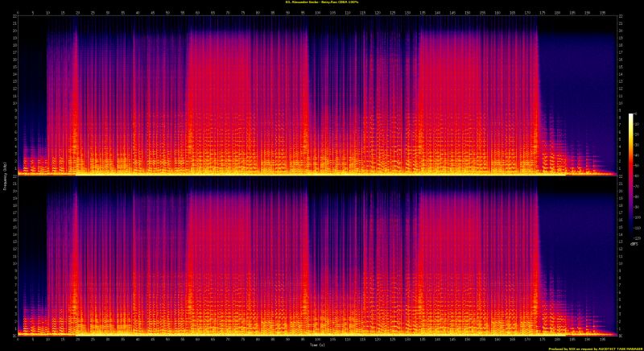The height and width of the screenshot is (351, 644).
Task: Click the yellow track title at top
Action: (322, 2)
